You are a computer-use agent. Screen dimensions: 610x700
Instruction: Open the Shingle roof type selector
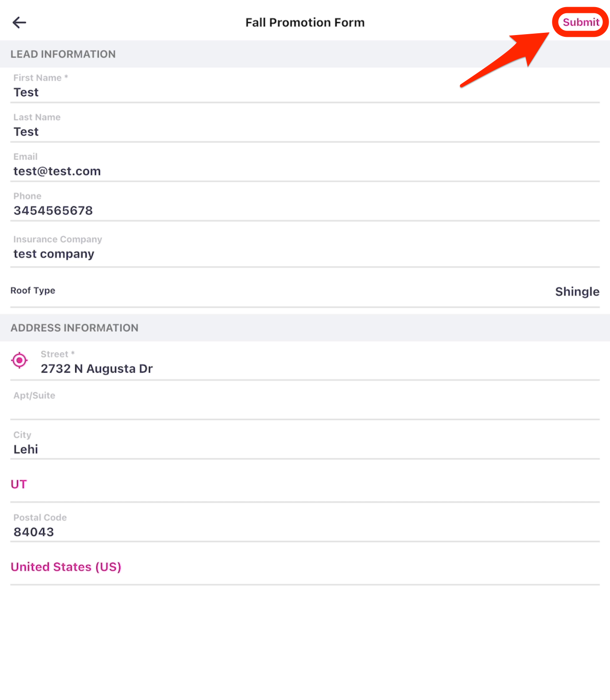(577, 291)
